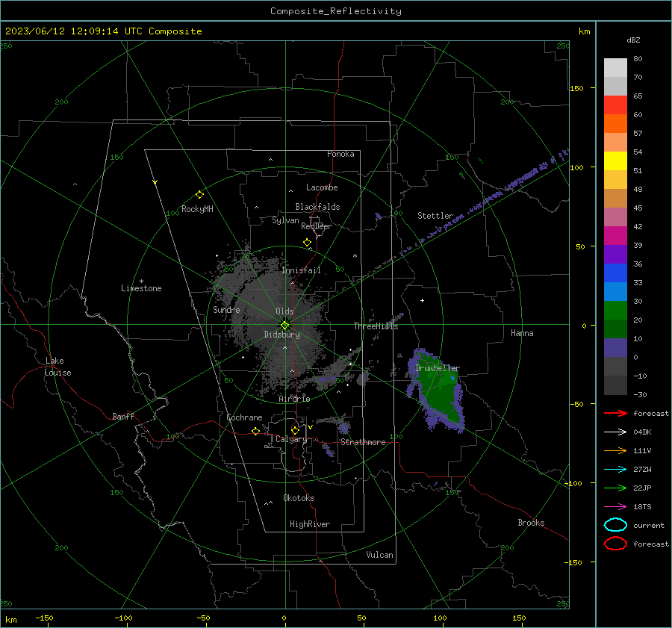Click the yellow diamond marker below RedDeer

click(x=307, y=243)
